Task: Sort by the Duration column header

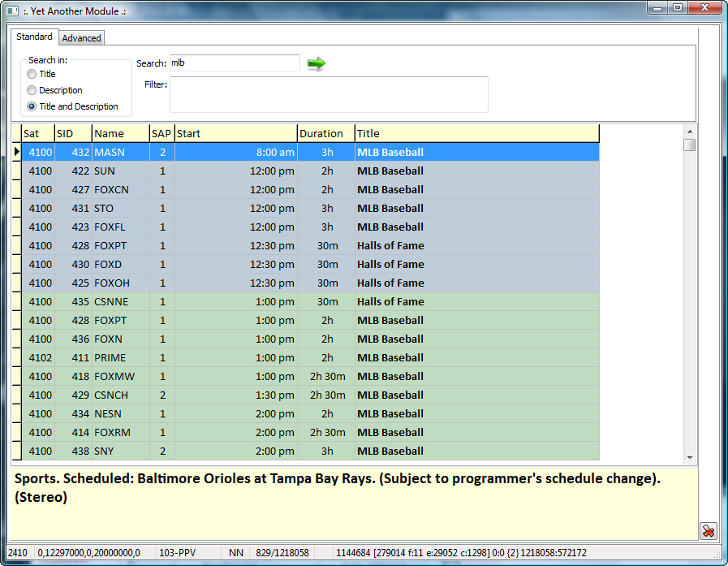Action: coord(326,133)
